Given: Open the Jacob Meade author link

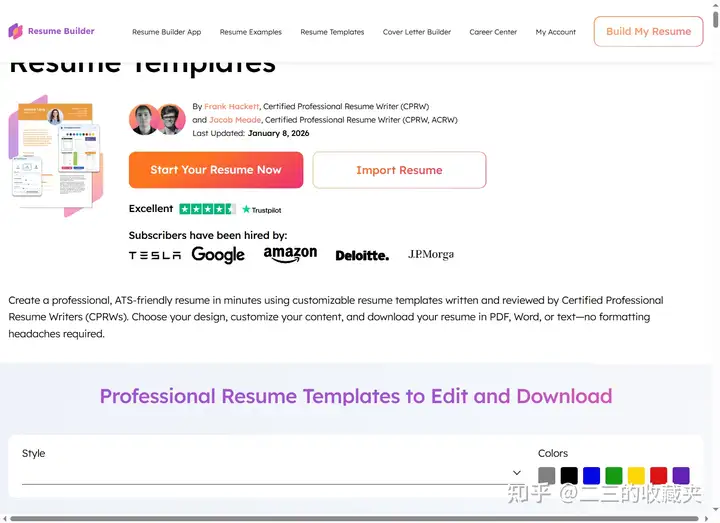Looking at the screenshot, I should [235, 120].
